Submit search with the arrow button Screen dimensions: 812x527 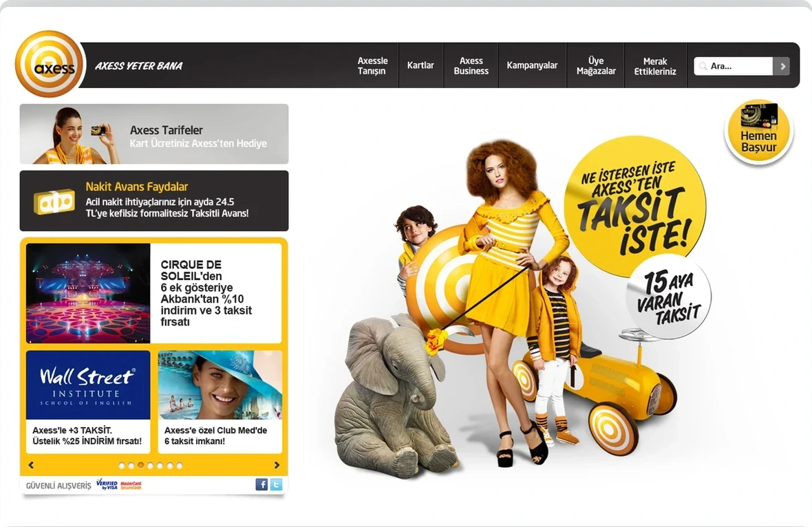pos(782,66)
